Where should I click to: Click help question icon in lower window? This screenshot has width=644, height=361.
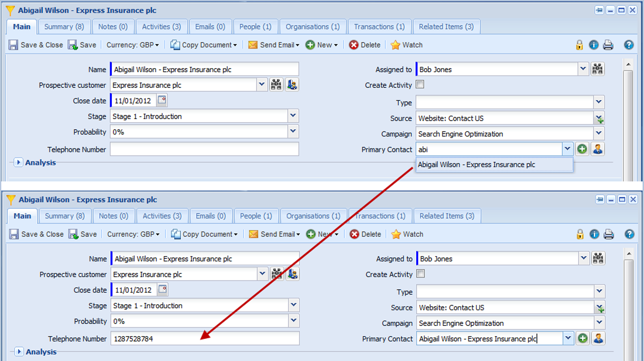click(x=629, y=234)
